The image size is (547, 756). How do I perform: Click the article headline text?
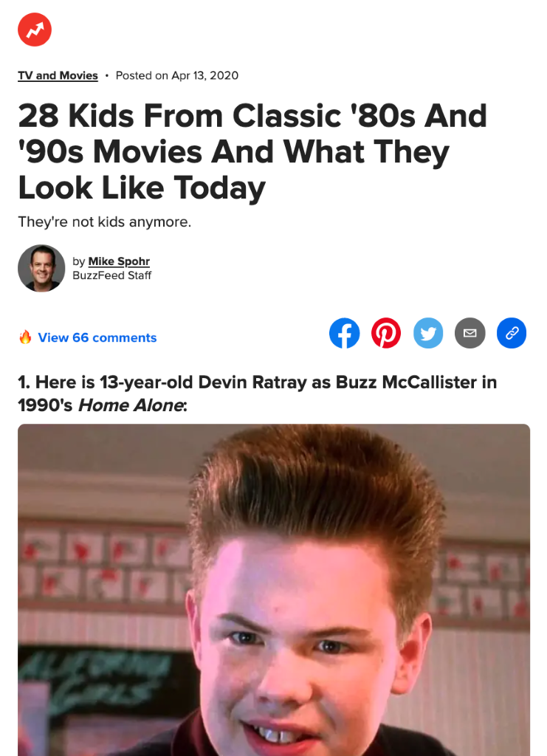click(252, 152)
